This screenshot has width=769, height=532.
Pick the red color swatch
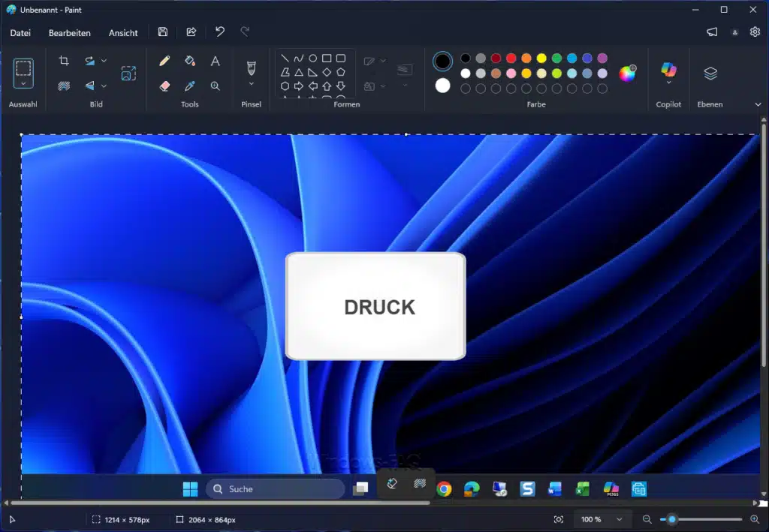511,59
